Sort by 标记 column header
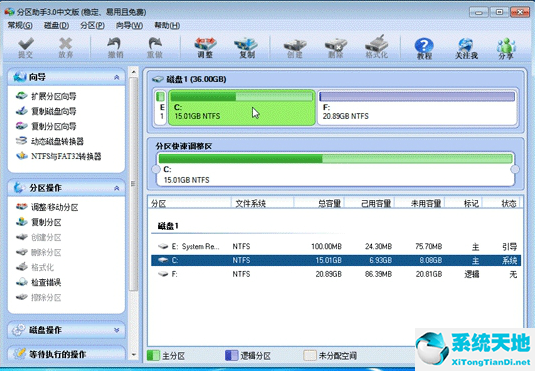The height and width of the screenshot is (371, 535). tap(463, 204)
